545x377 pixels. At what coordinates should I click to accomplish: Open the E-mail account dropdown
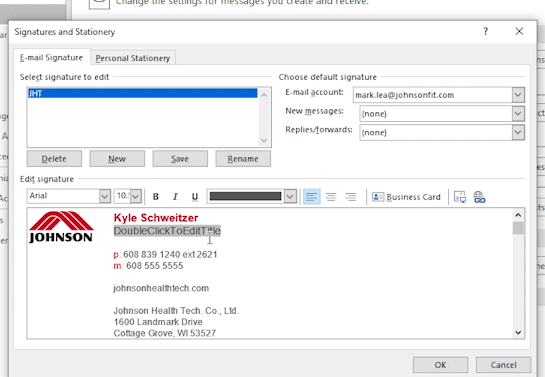tap(518, 95)
